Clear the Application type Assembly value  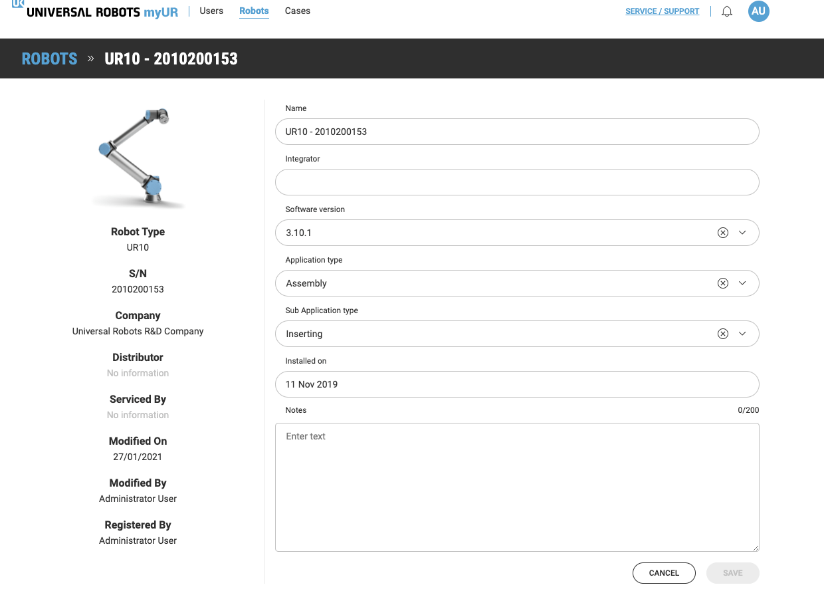click(x=723, y=283)
